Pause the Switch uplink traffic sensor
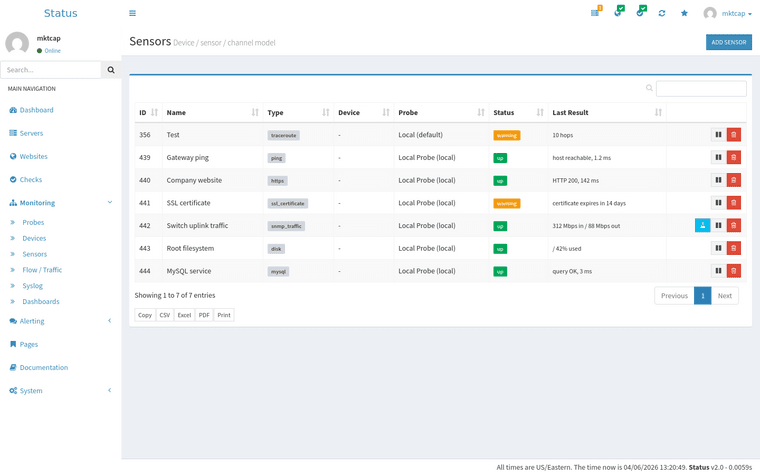 tap(718, 225)
